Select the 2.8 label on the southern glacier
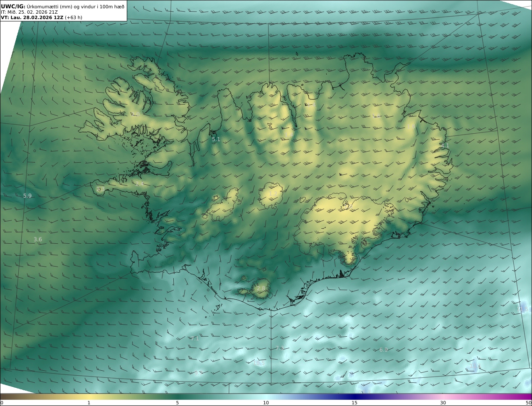The image size is (532, 406). (261, 289)
